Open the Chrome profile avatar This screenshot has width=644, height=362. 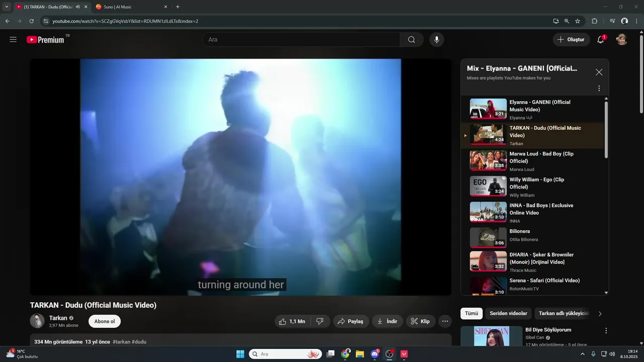click(x=624, y=21)
